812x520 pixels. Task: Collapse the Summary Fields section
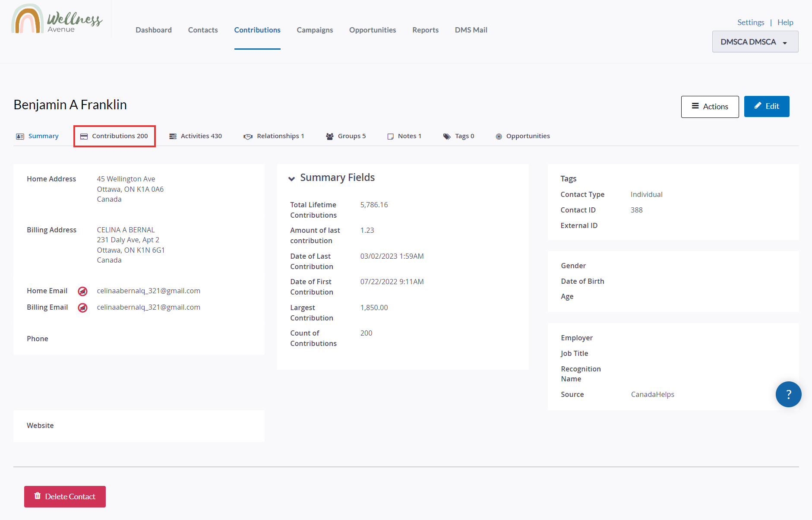click(x=292, y=178)
